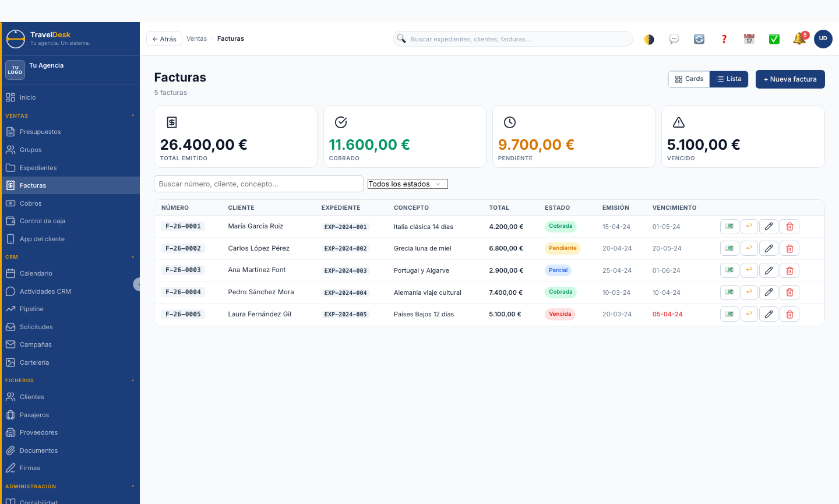Open expediente EXP-2024-001 link
The width and height of the screenshot is (839, 504).
point(346,227)
